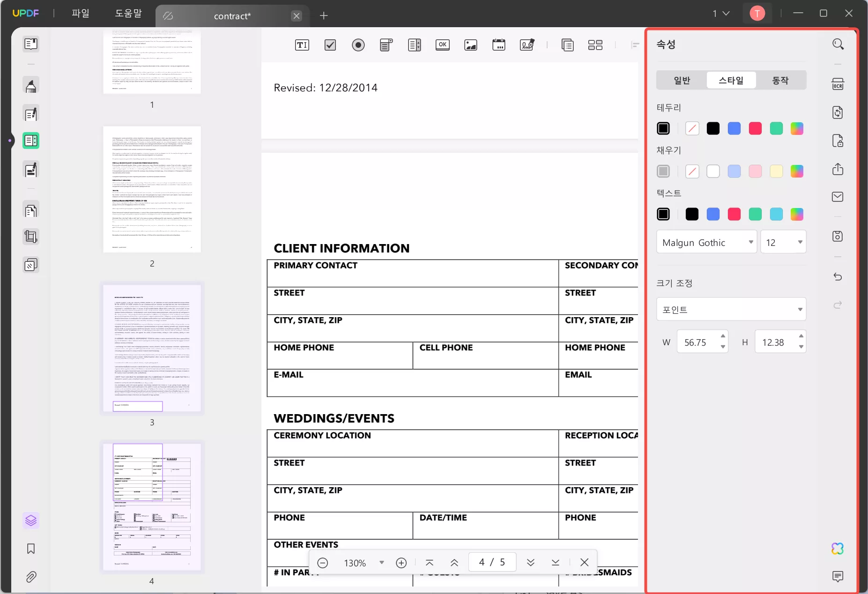Open the Fill and Sign mode
The width and height of the screenshot is (868, 594).
click(x=31, y=170)
